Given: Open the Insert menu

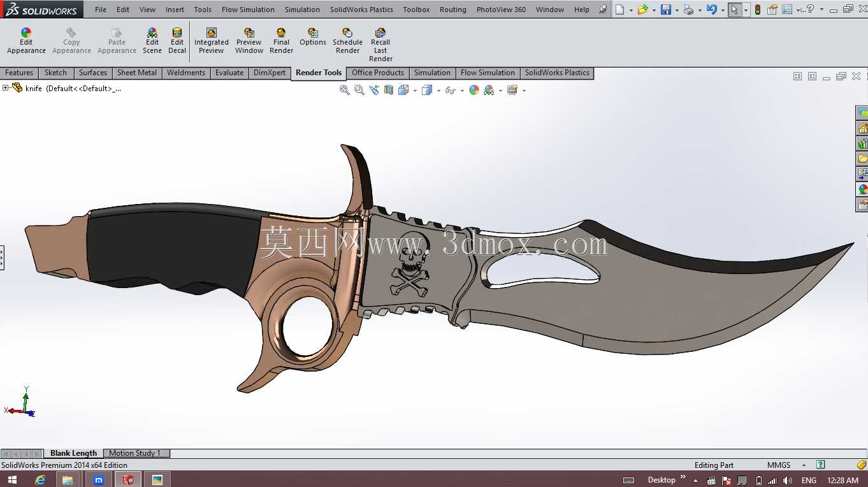Looking at the screenshot, I should click(x=175, y=10).
